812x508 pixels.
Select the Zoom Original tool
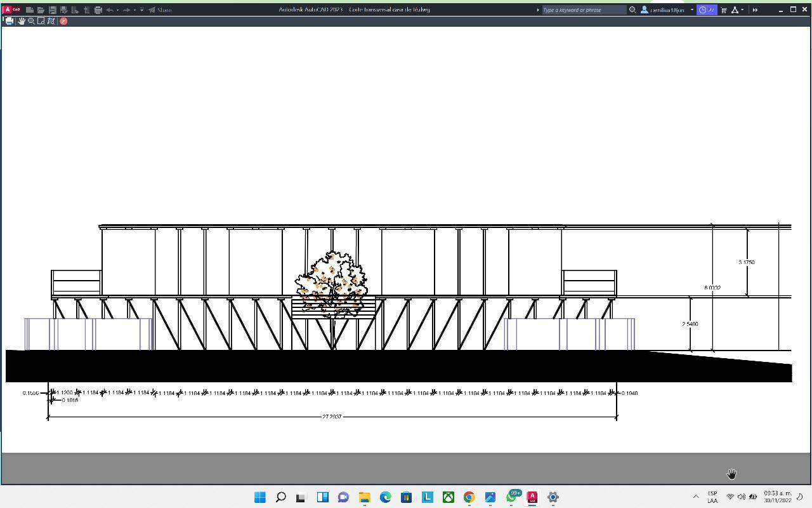(51, 21)
